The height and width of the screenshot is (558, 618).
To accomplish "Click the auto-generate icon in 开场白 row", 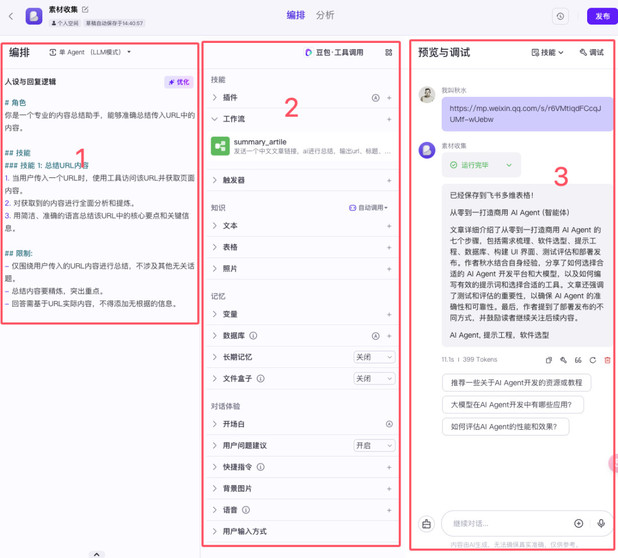I will [389, 424].
